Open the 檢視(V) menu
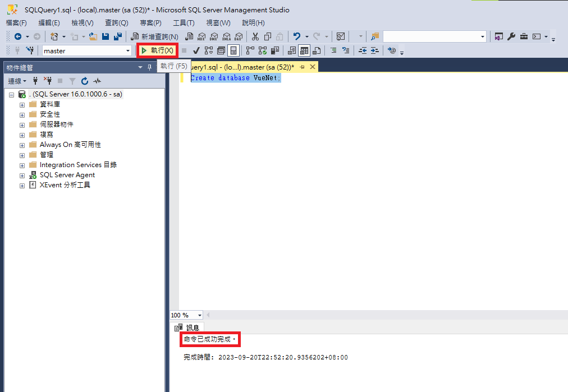Image resolution: width=568 pixels, height=392 pixels. point(83,23)
